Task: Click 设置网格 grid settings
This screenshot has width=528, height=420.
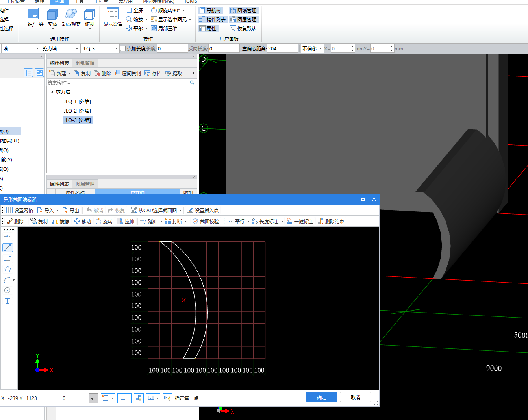Action: (x=20, y=210)
